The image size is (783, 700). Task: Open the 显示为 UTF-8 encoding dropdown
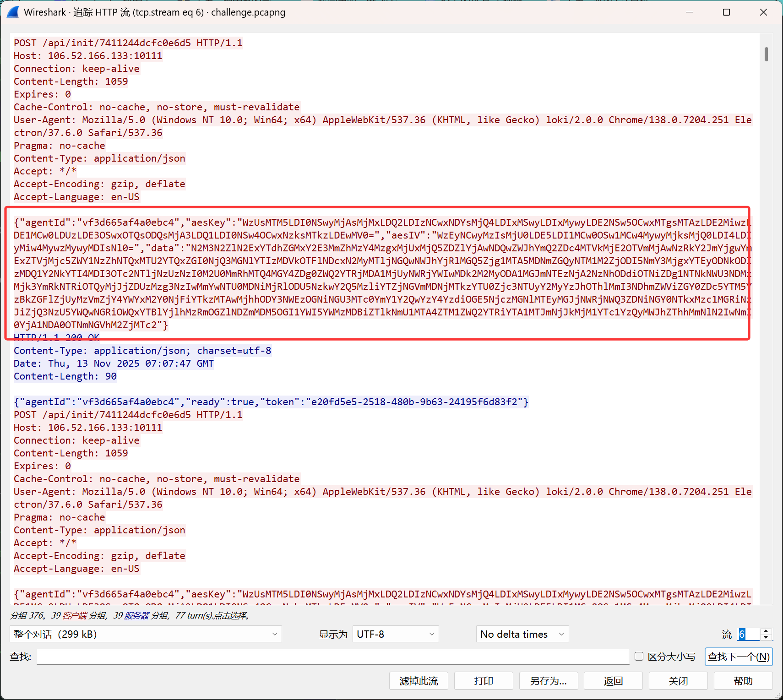(x=396, y=634)
